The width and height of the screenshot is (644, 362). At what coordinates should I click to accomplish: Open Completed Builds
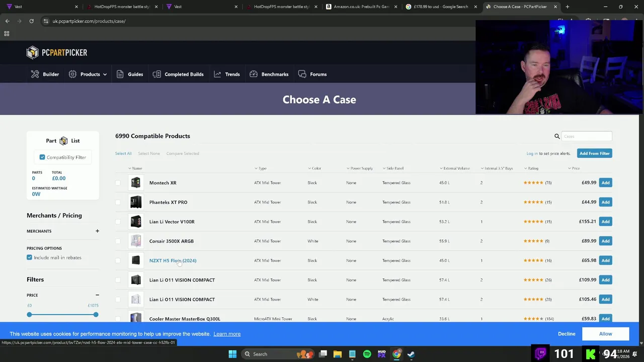coord(178,74)
